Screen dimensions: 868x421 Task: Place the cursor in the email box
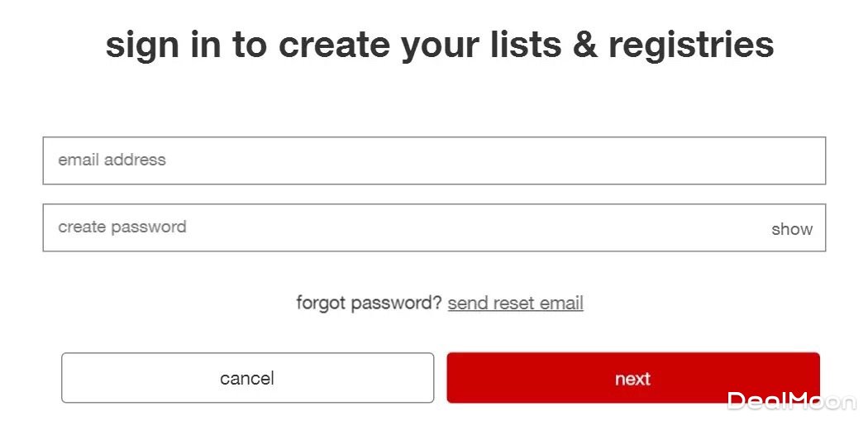coord(433,160)
